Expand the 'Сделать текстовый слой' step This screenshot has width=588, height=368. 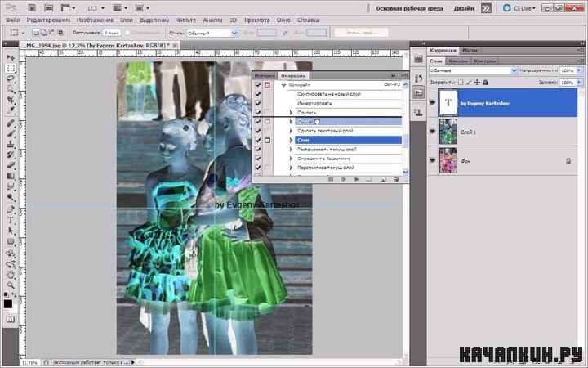click(291, 131)
